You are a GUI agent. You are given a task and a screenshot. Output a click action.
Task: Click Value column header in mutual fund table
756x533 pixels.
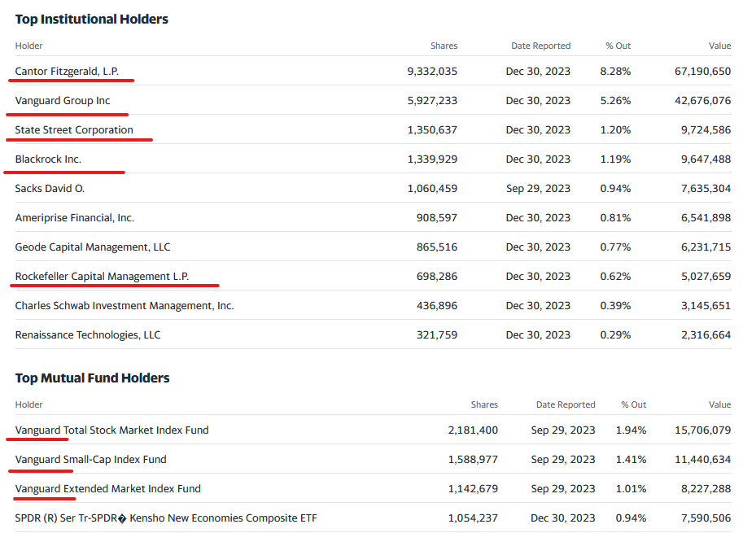pos(719,404)
